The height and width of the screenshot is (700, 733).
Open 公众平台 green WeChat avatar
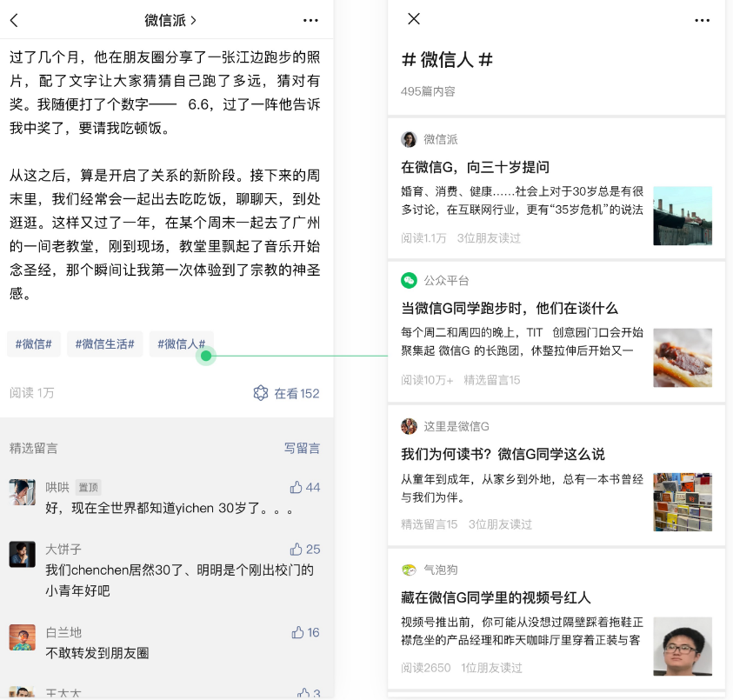point(409,281)
